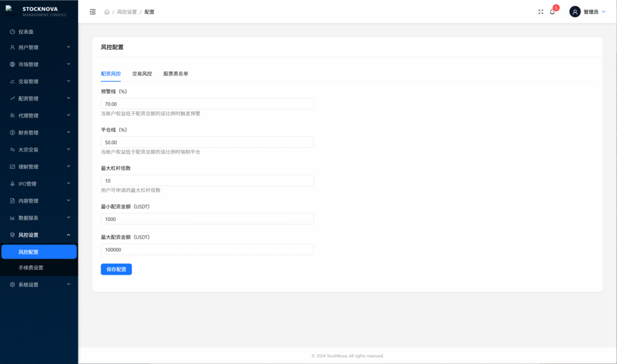Viewport: 617px width, 364px height.
Task: Click the 市场管理 globe icon
Action: [x=13, y=64]
